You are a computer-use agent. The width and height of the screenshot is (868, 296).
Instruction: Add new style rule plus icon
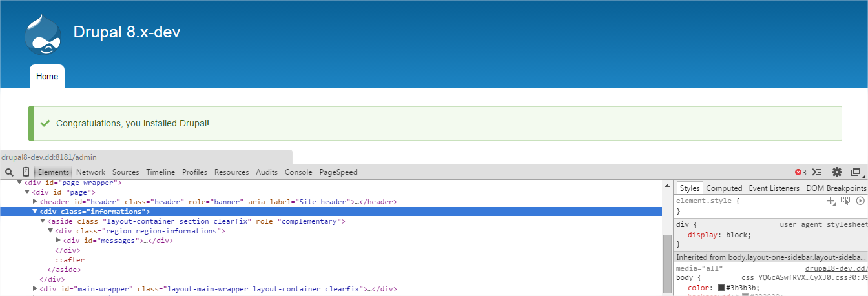point(831,201)
